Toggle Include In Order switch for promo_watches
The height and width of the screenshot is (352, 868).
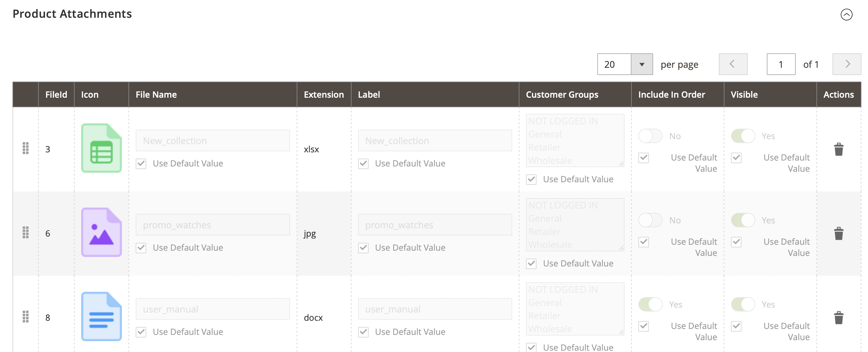pyautogui.click(x=651, y=220)
